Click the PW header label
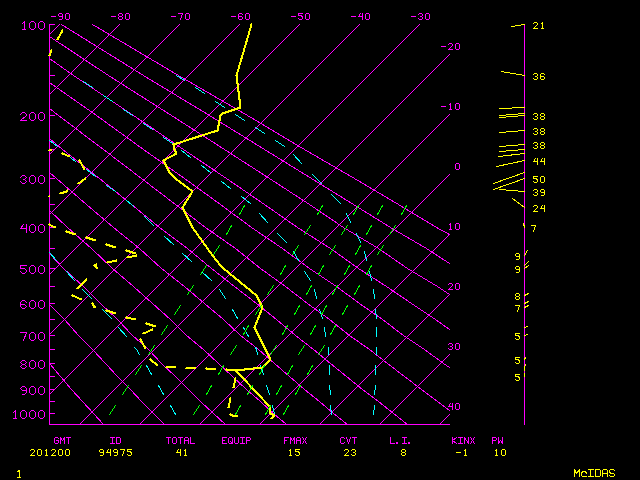 pos(497,440)
